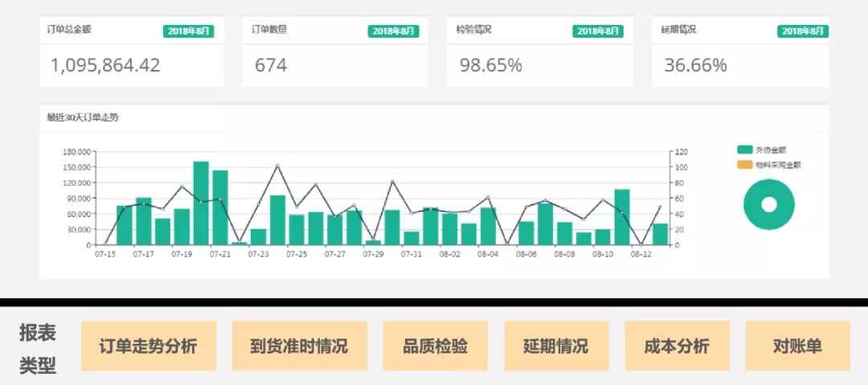Image resolution: width=868 pixels, height=385 pixels.
Task: Choose the 成本分析 report type
Action: coord(677,346)
